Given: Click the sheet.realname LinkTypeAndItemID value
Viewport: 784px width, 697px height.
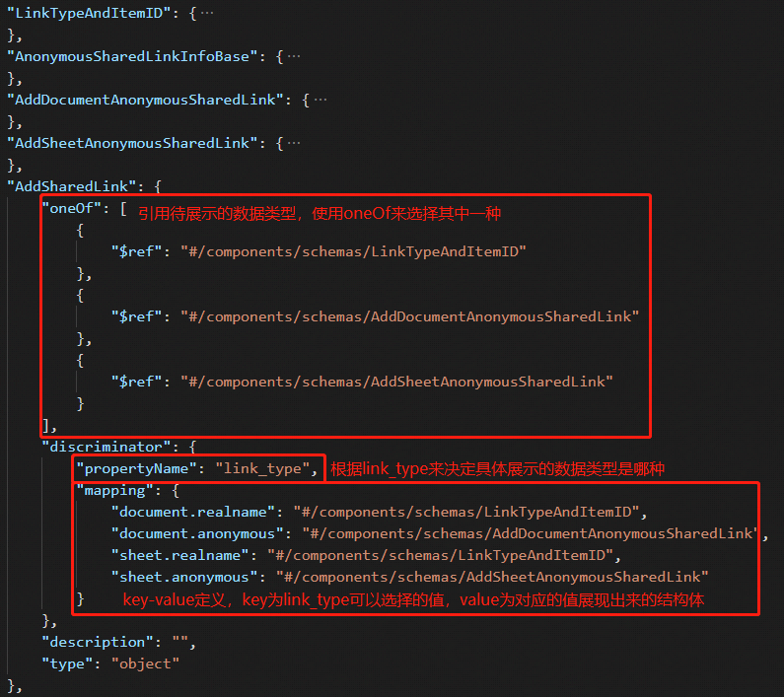Looking at the screenshot, I should 441,555.
